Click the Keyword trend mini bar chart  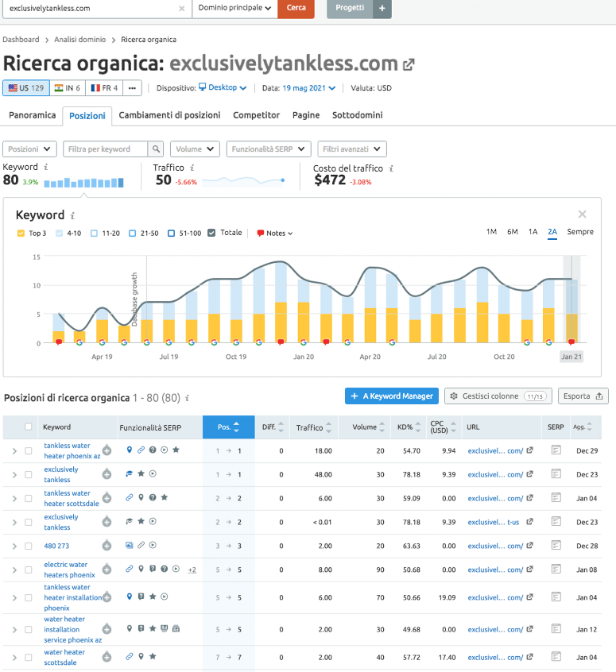(83, 183)
